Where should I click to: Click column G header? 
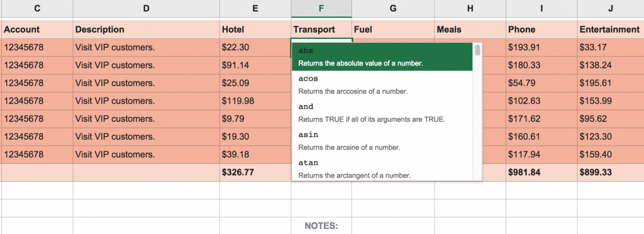pos(393,9)
